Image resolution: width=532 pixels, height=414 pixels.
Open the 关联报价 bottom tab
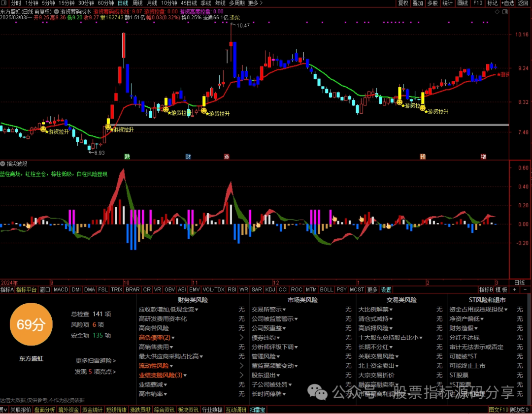click(x=21, y=410)
